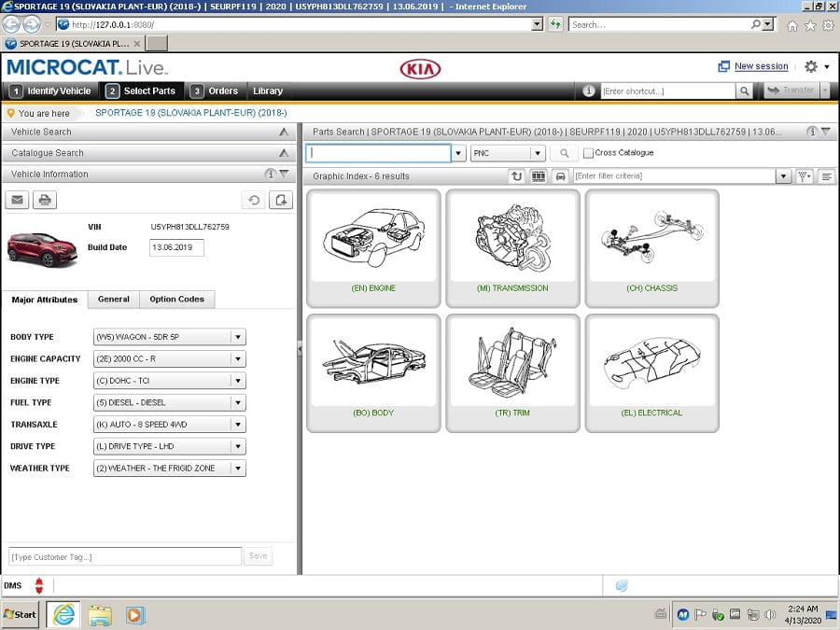Click the browser favorites star icon
The image size is (840, 630).
(810, 25)
